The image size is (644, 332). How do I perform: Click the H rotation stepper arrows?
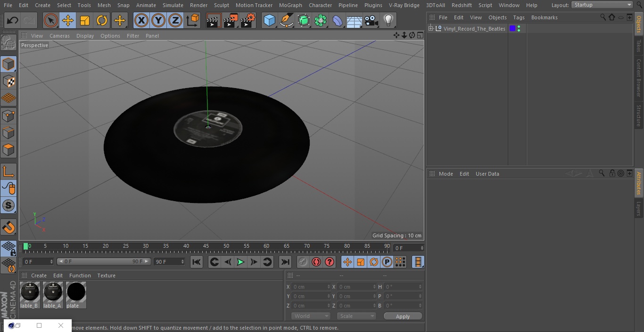(421, 287)
